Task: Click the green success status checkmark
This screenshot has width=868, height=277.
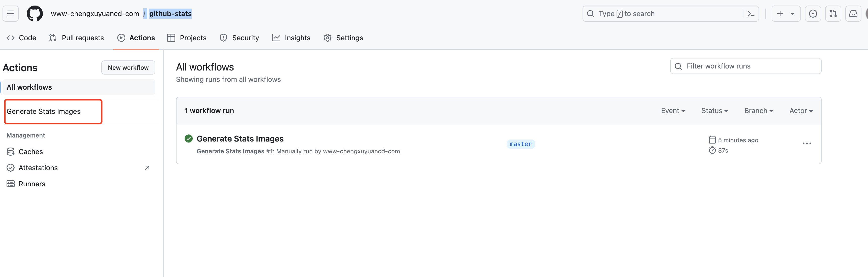Action: tap(189, 139)
